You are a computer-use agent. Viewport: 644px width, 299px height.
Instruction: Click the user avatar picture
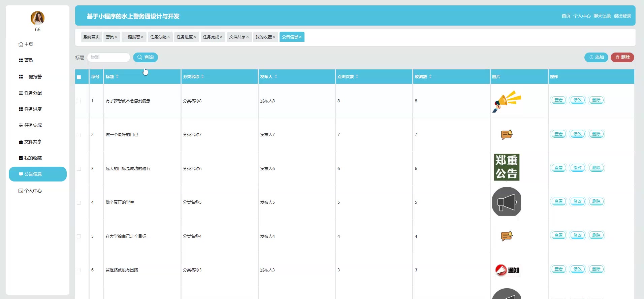[37, 18]
